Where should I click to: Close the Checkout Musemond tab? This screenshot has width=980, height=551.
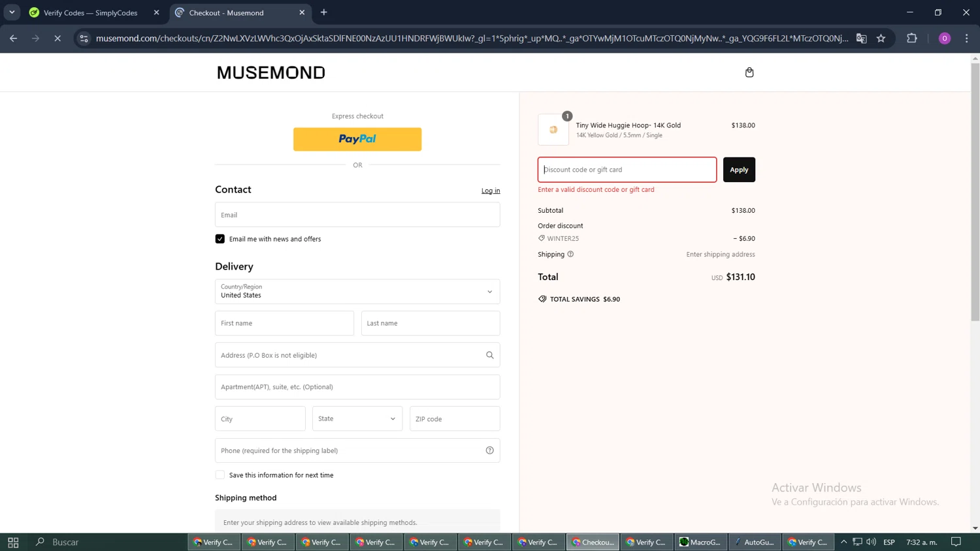click(x=302, y=12)
